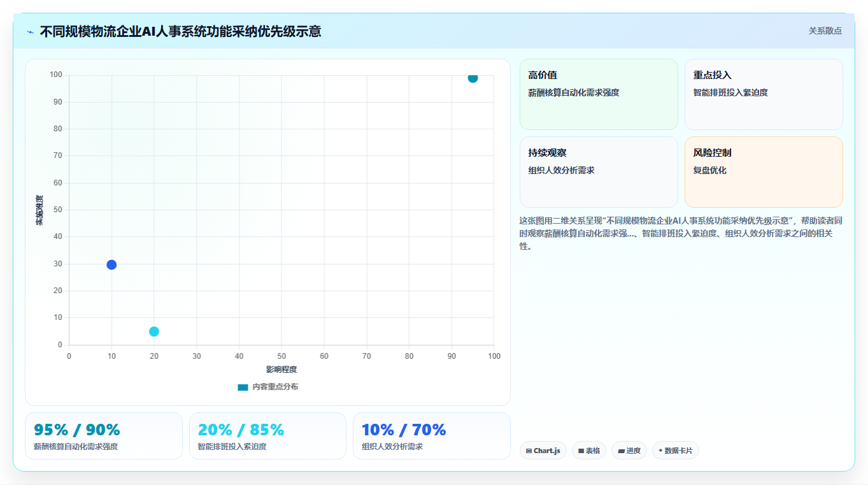Viewport: 868px width, 485px height.
Task: Click the 薪酬核算自动化需求强度 label under 95% / 90%
Action: (76, 447)
